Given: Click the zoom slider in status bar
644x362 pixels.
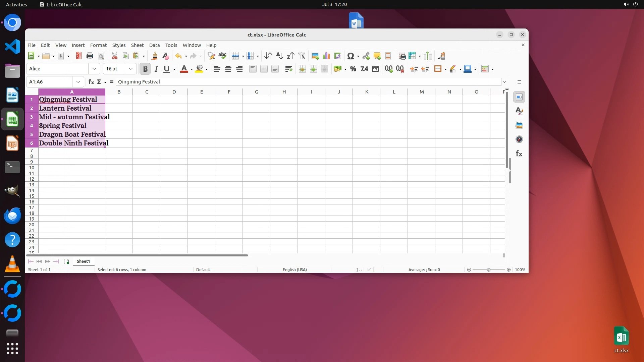Looking at the screenshot, I should (x=488, y=270).
